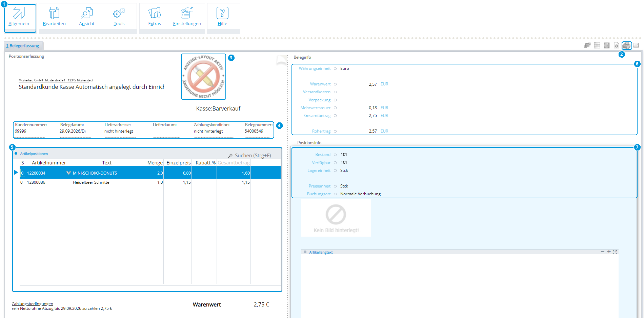This screenshot has height=318, width=644.
Task: Select the radio dot next to Mehrwertsteuer
Action: point(335,108)
